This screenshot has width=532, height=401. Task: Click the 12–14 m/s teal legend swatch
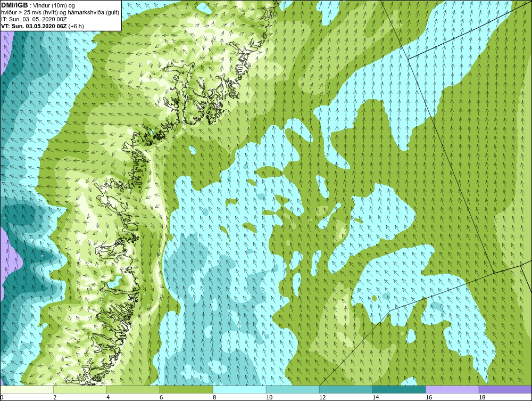point(346,389)
